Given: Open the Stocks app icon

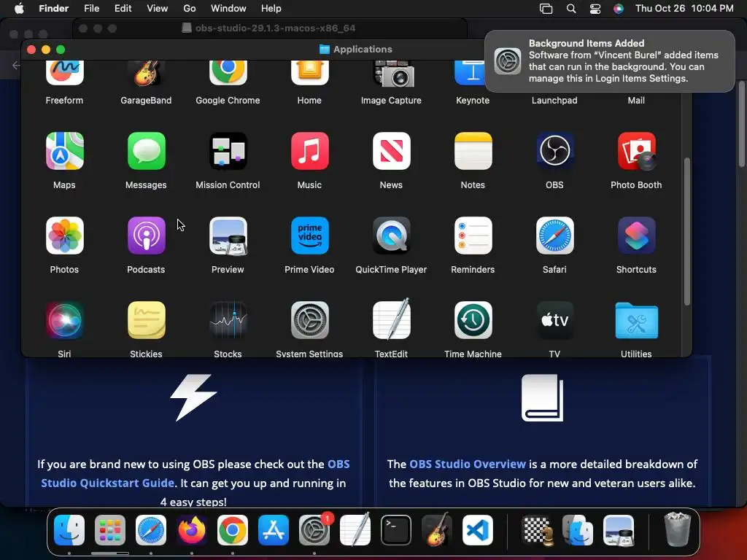Looking at the screenshot, I should click(228, 320).
